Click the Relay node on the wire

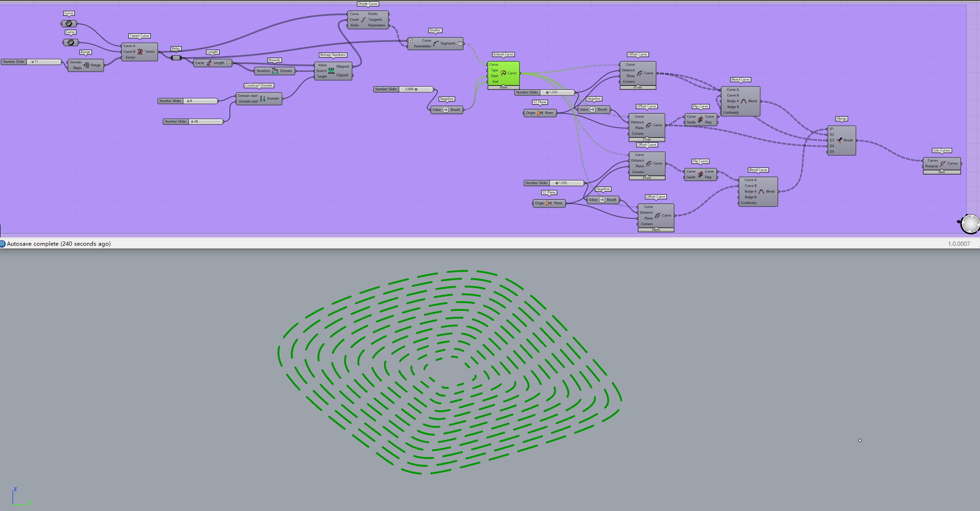(x=176, y=58)
